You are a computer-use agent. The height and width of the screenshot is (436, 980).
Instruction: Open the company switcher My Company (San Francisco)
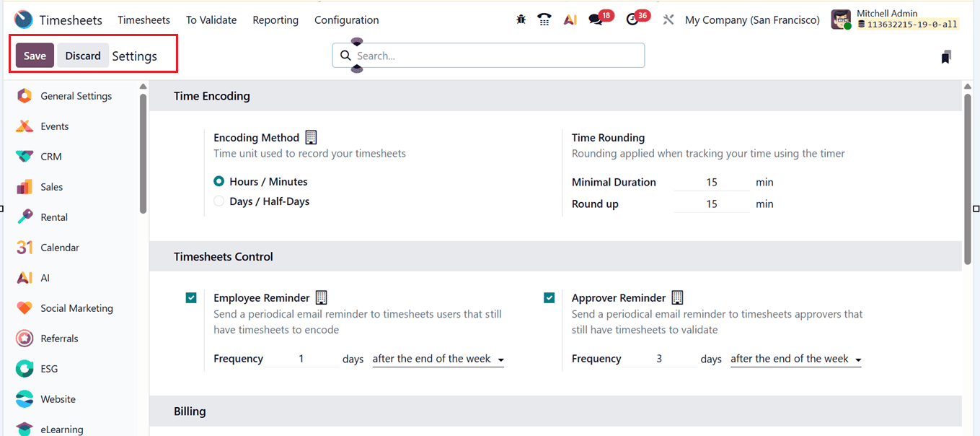[x=752, y=20]
